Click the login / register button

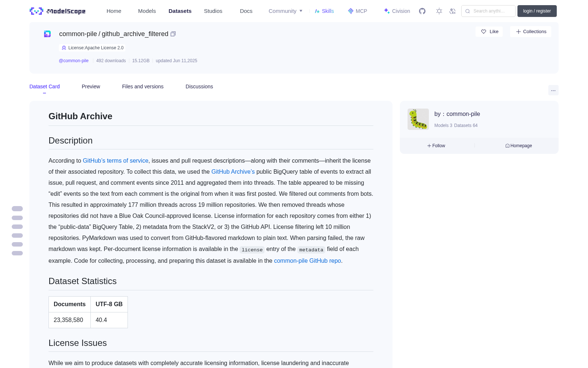(x=537, y=11)
